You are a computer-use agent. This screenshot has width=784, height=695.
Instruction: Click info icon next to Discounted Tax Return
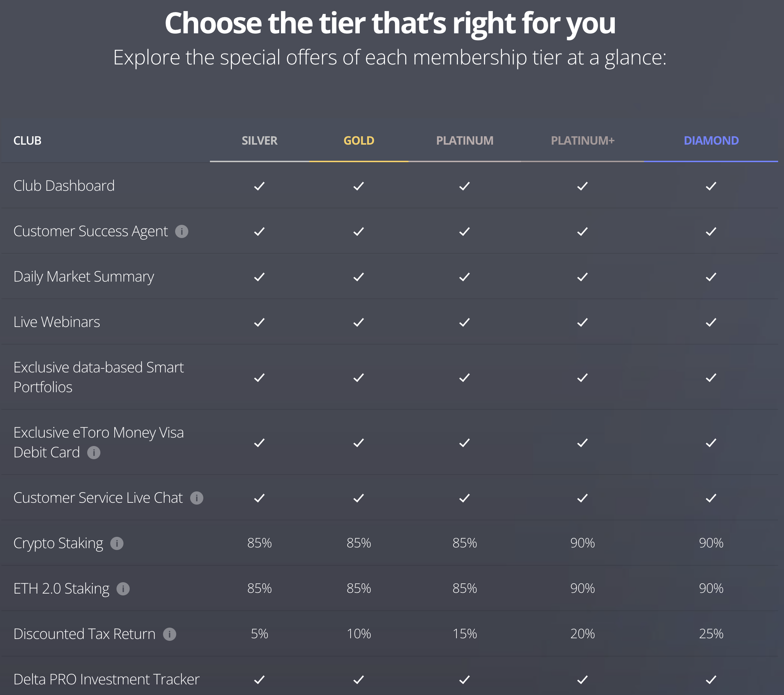170,635
